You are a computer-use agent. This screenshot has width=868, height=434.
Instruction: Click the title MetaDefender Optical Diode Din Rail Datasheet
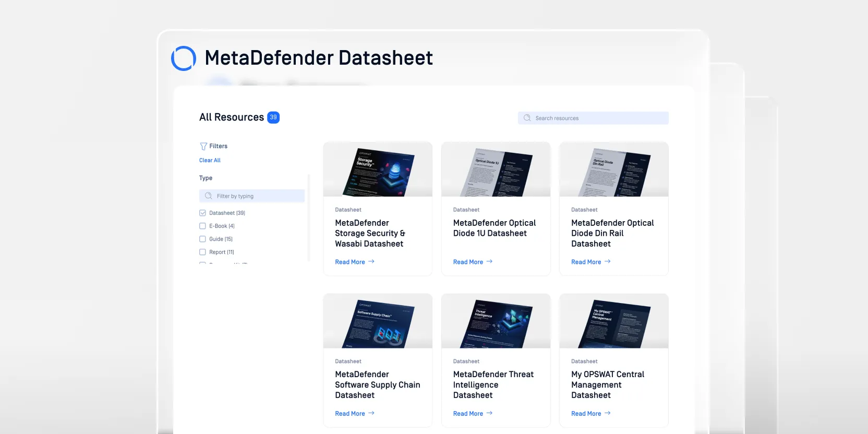(612, 233)
